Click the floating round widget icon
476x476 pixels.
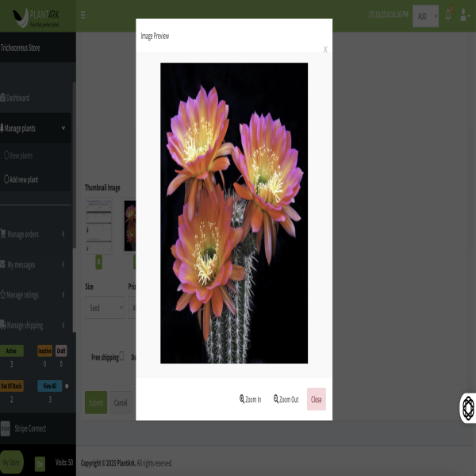click(x=468, y=408)
